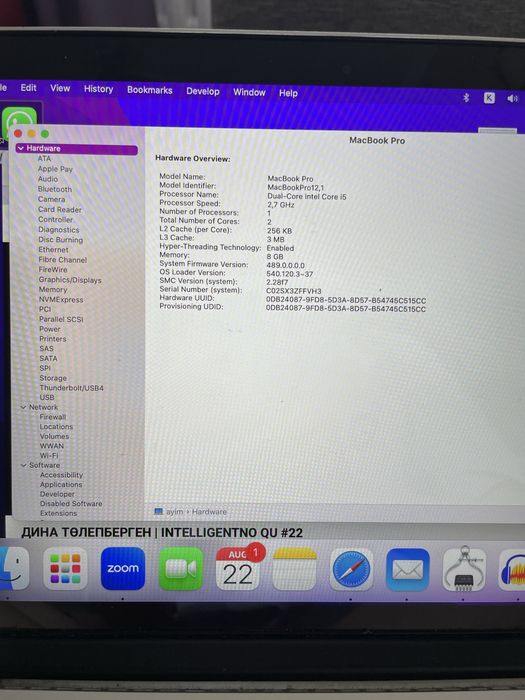
Task: Click the computer icon in the path bar
Action: 158,511
